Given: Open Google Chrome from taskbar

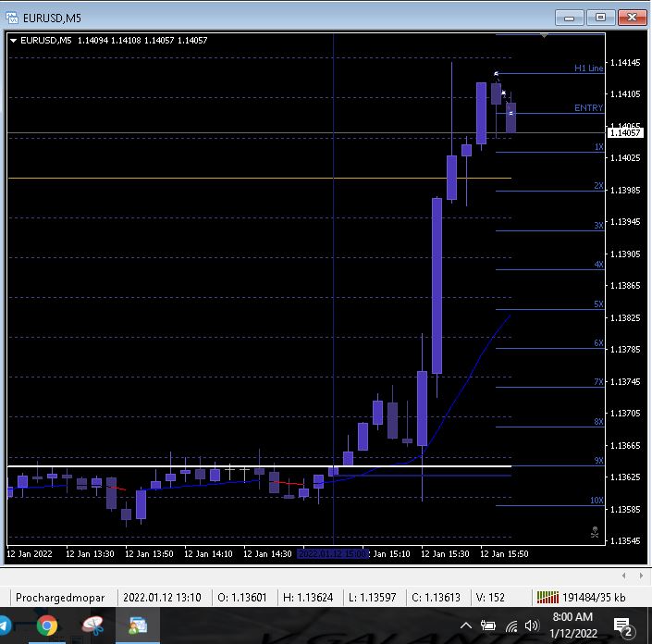Looking at the screenshot, I should coord(47,625).
